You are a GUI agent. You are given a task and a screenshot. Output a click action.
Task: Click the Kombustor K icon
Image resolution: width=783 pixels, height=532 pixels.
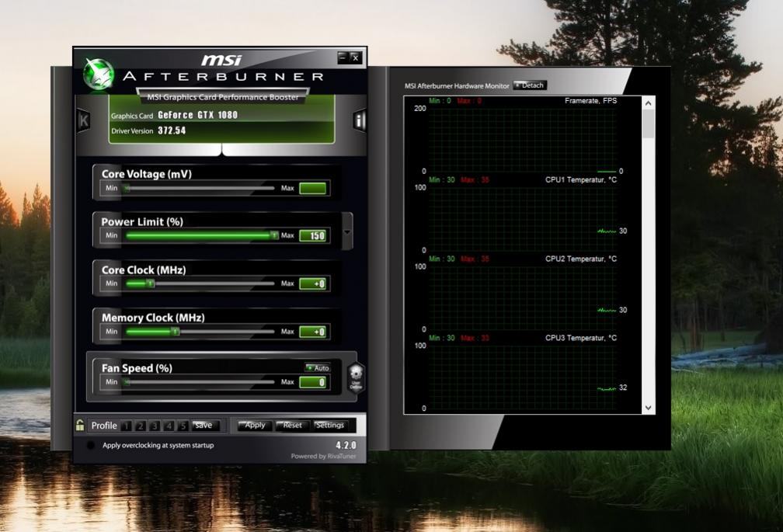point(83,120)
